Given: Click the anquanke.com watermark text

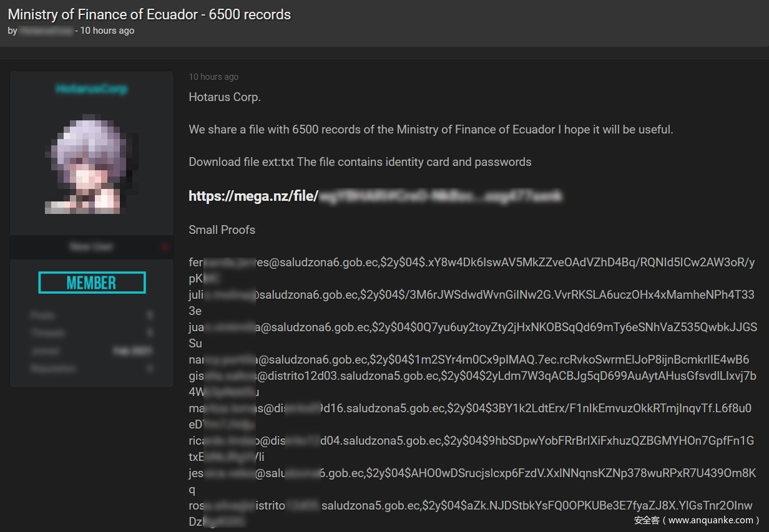Looking at the screenshot, I should [x=696, y=520].
